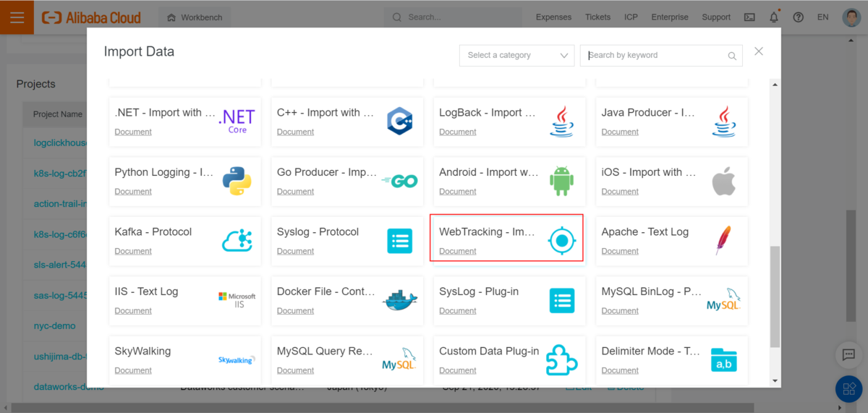Click the Syslog Protocol list icon
The width and height of the screenshot is (868, 413).
click(399, 241)
